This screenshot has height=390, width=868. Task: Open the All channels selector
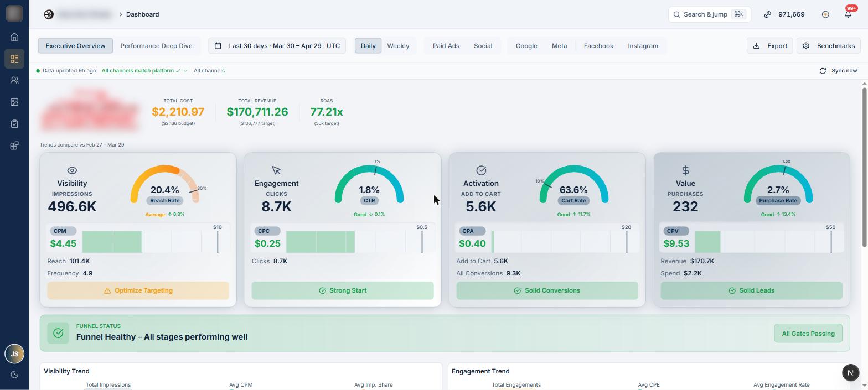209,71
